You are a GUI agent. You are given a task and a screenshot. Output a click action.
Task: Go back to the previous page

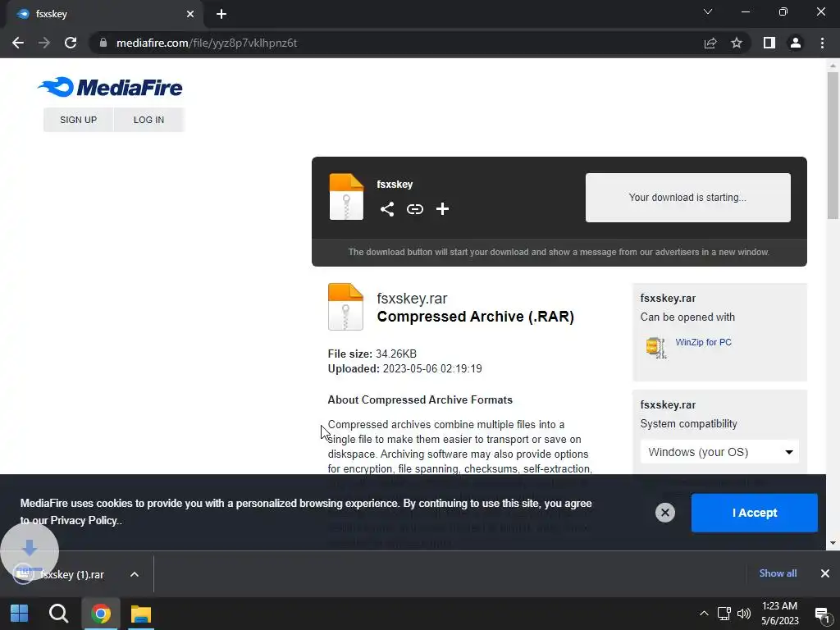(x=18, y=43)
